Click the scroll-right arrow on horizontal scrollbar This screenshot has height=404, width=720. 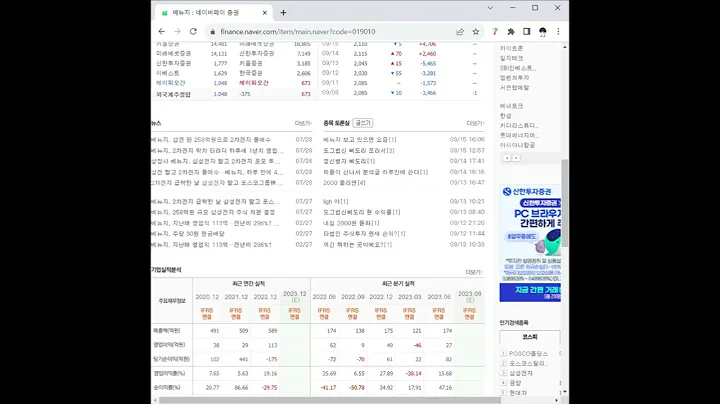click(557, 400)
